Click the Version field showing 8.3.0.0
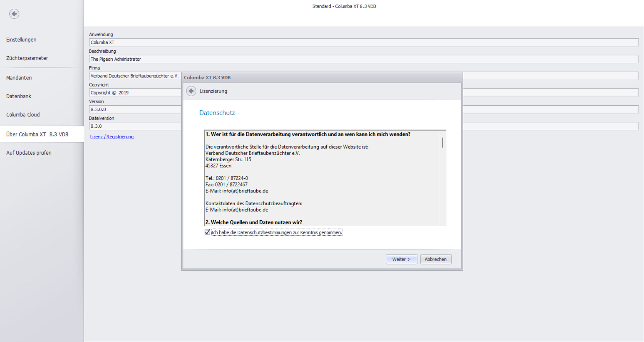Screen dimensions: 644x342 pos(135,110)
